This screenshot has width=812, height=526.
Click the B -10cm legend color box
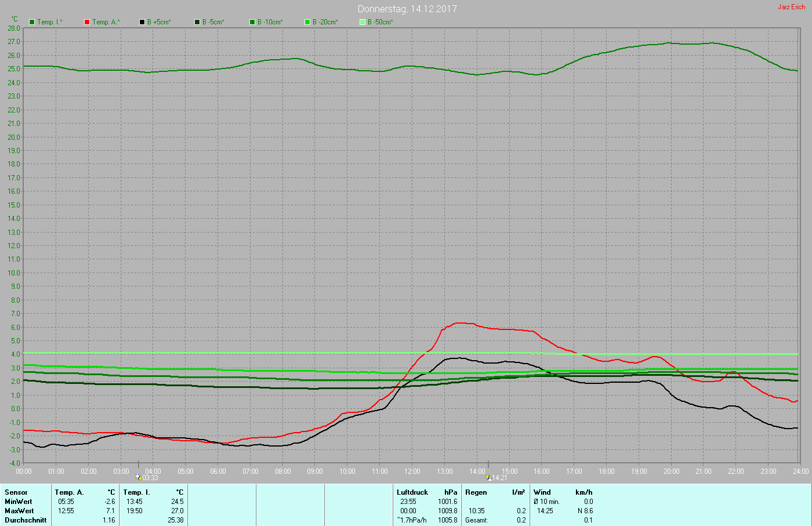coord(252,22)
